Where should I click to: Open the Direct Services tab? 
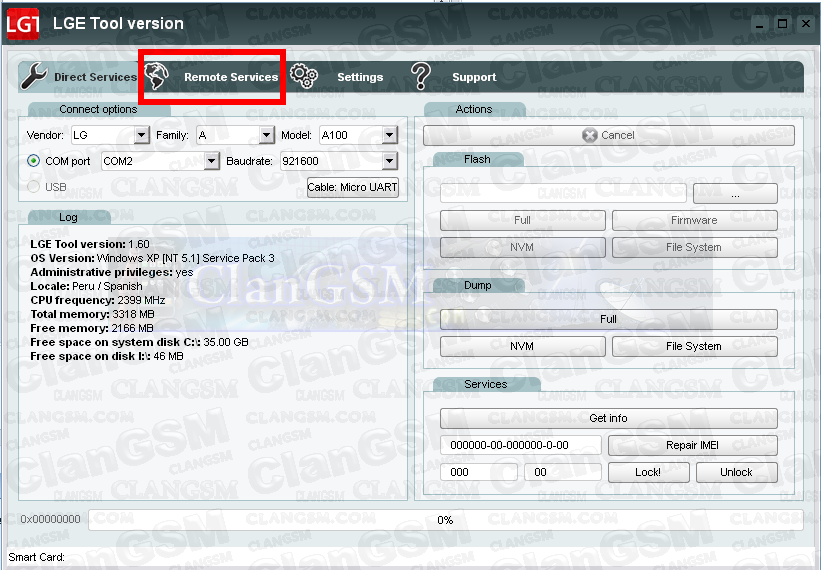tap(79, 77)
